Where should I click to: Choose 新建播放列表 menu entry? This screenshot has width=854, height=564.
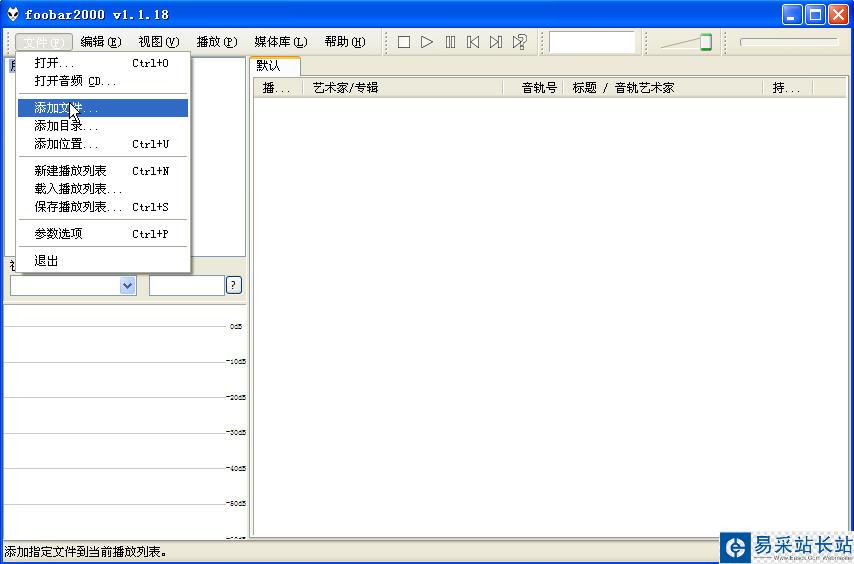coord(103,171)
